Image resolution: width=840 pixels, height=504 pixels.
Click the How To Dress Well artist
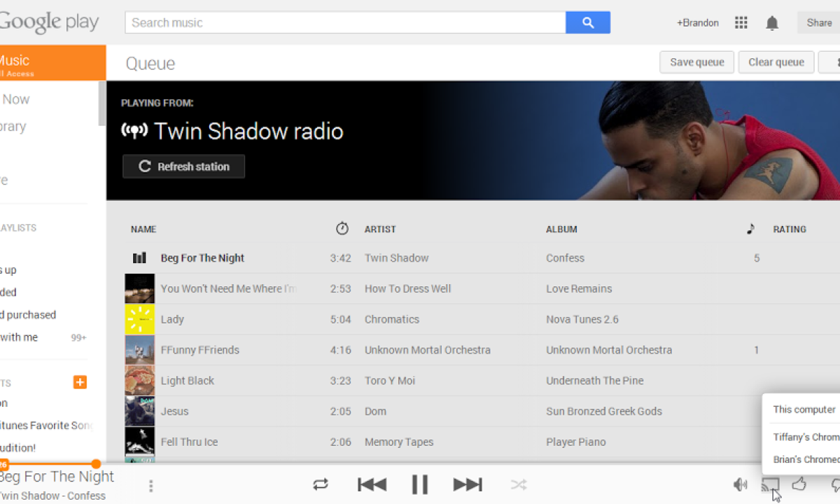[407, 288]
